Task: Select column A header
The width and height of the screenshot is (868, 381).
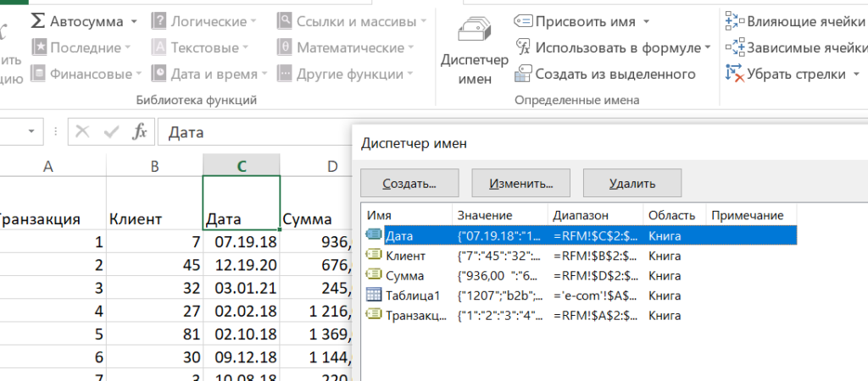Action: pos(53,165)
